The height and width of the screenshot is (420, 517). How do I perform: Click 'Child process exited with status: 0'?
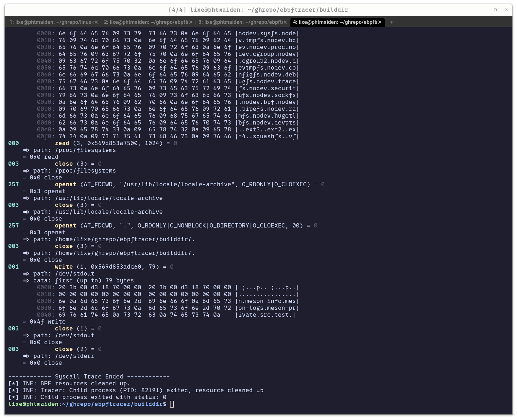coord(87,397)
